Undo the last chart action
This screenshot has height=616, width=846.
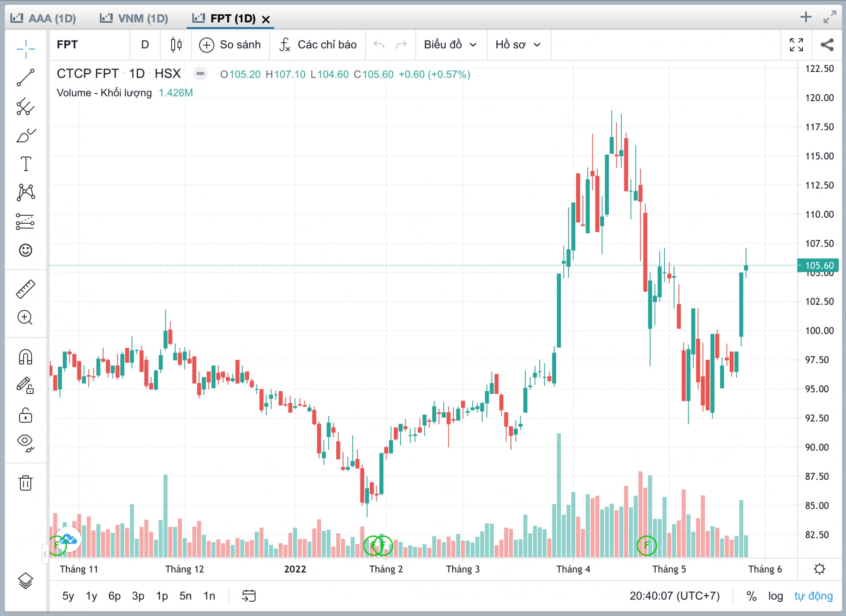379,44
